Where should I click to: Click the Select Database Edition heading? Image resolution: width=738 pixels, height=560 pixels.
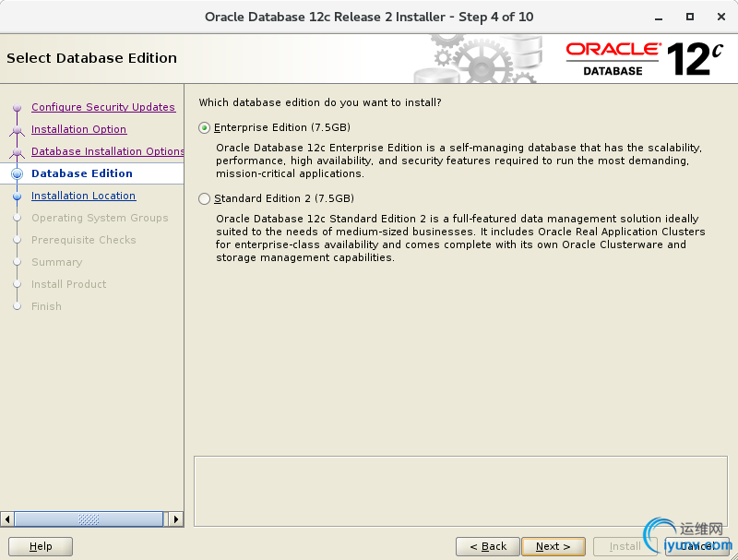[91, 58]
